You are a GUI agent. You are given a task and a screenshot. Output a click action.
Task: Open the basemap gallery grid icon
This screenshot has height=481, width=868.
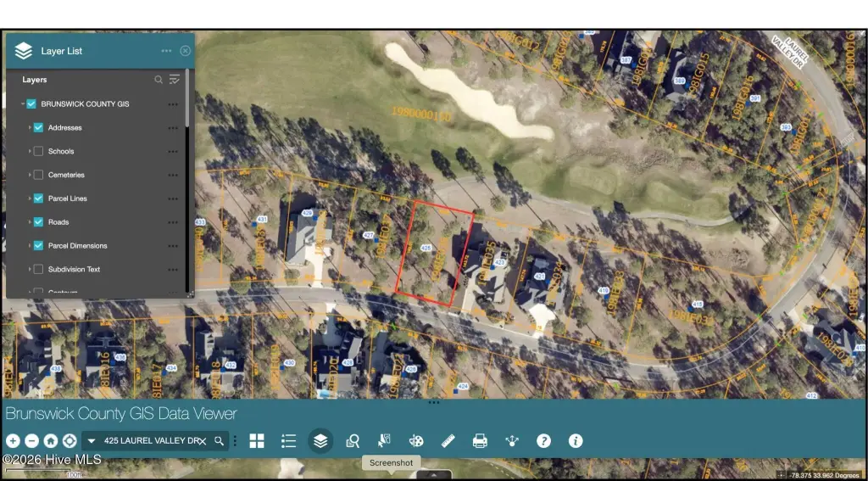point(257,441)
